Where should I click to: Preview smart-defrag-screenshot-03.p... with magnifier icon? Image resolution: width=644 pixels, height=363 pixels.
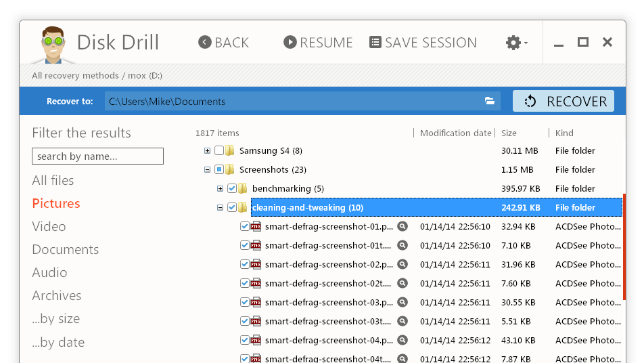(x=402, y=302)
